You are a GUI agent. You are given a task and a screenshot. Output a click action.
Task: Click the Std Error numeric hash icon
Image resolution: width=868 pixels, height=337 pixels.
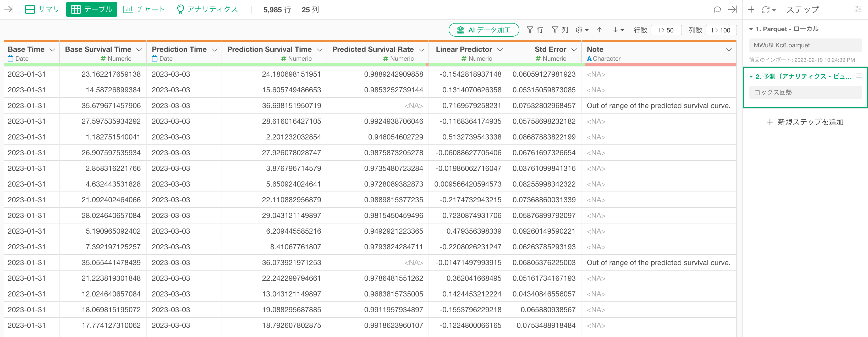[538, 59]
